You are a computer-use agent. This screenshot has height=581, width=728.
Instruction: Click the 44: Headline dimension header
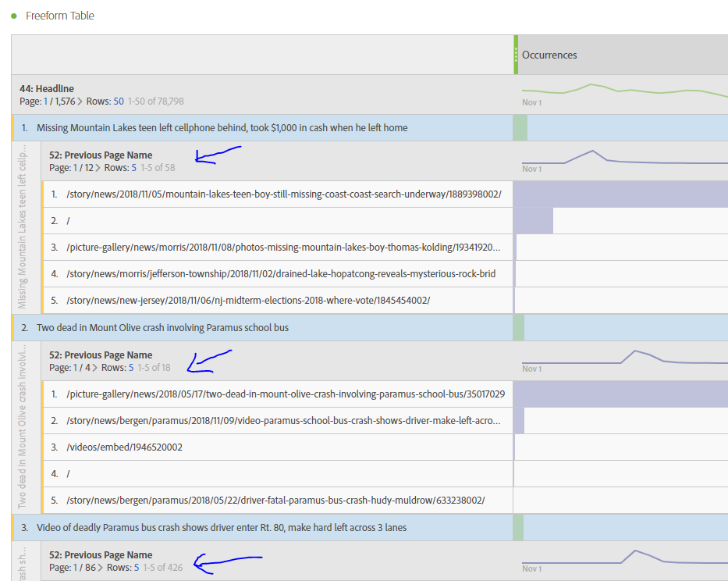(47, 89)
